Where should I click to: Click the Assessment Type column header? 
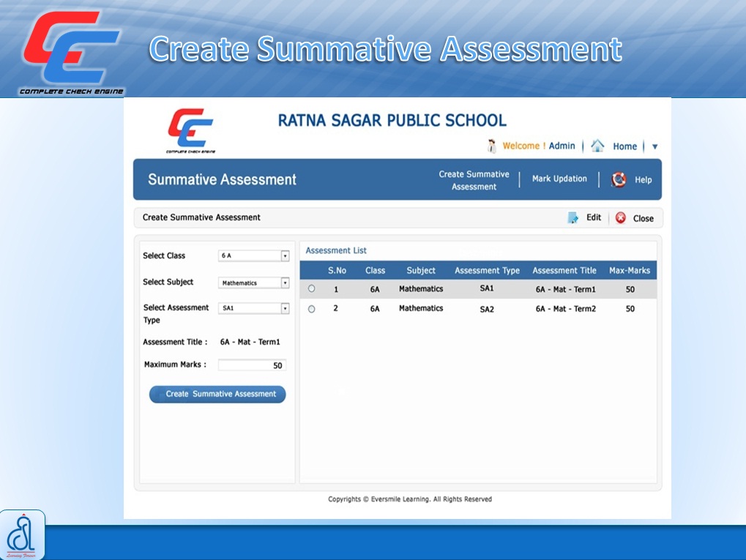click(487, 270)
